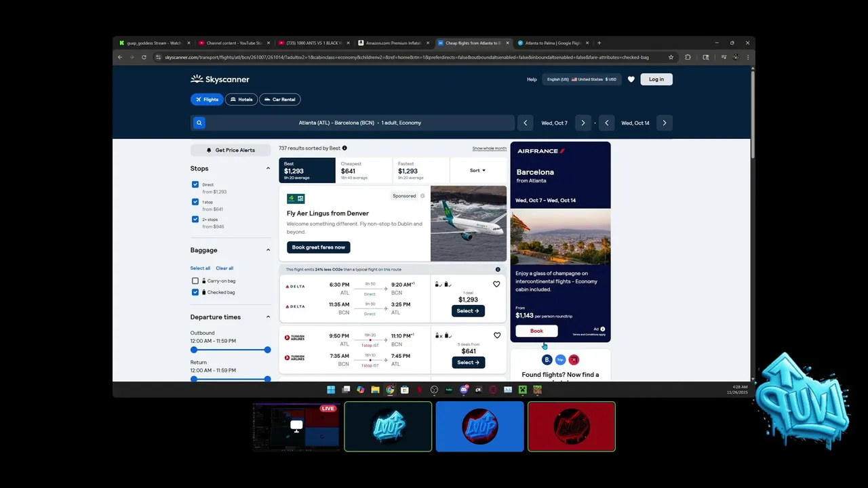This screenshot has width=868, height=488.
Task: Bookmark this page with the star icon
Action: tap(671, 58)
